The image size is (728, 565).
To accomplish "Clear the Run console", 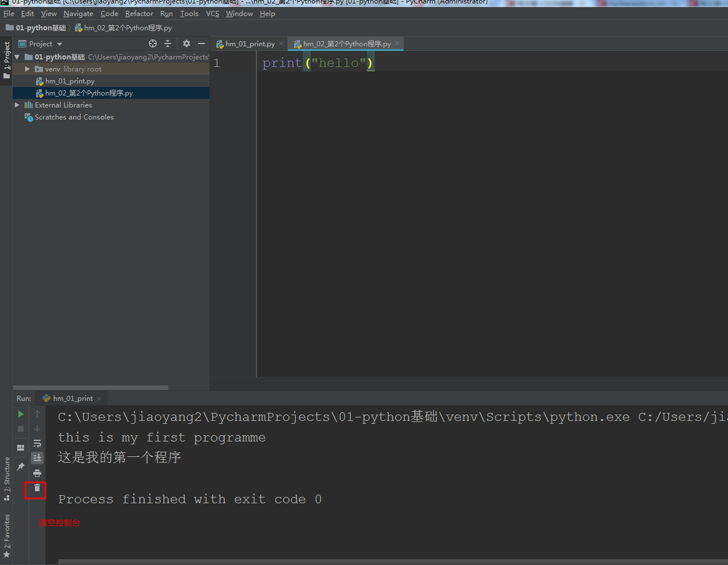I will pos(37,490).
